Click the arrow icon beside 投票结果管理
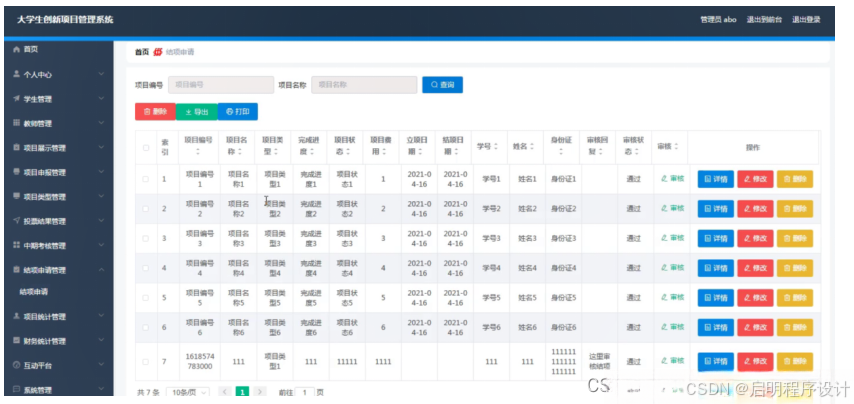This screenshot has width=854, height=404. point(16,221)
